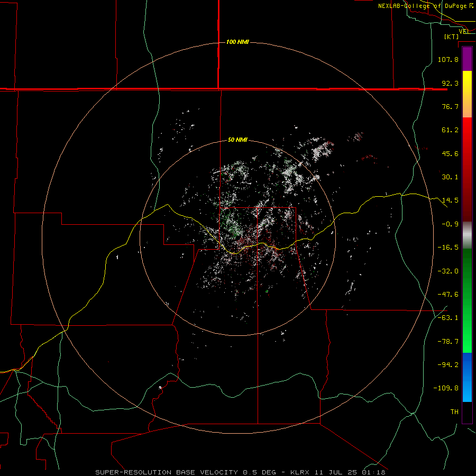Click the 76.7 velocity scale value
Screen dimensions: 476x476
pos(450,106)
